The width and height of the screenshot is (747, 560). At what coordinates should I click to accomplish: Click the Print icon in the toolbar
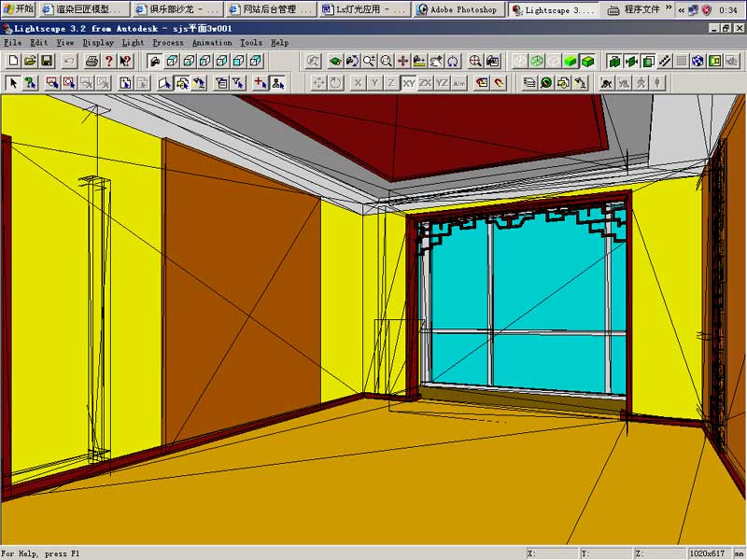click(x=92, y=61)
